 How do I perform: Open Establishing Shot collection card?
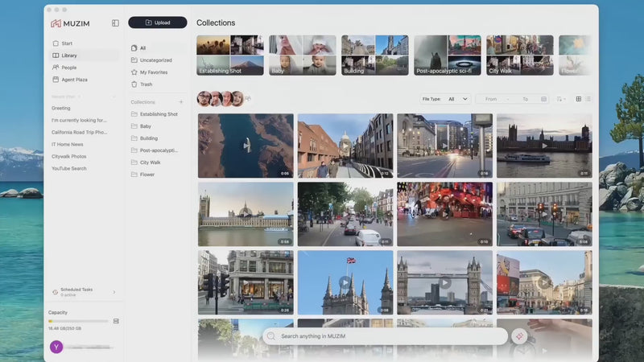pyautogui.click(x=230, y=55)
